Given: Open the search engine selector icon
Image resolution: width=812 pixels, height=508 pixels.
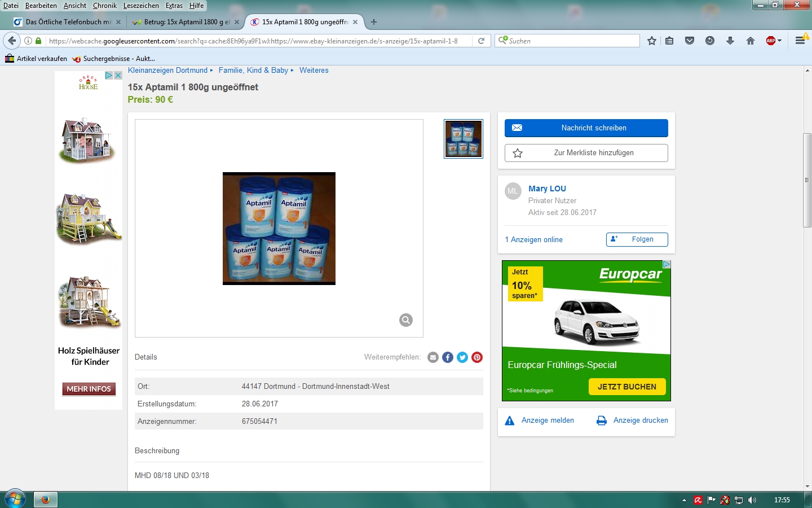Looking at the screenshot, I should (x=502, y=41).
